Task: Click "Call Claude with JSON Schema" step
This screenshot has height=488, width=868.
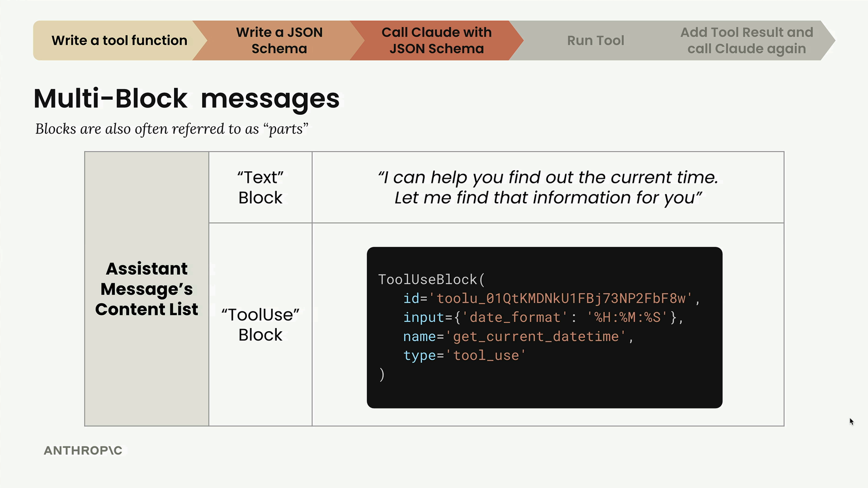Action: pos(436,41)
